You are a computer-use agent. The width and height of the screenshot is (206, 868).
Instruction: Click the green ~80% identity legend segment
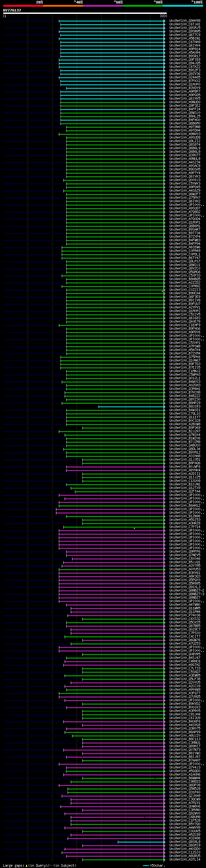[143, 6]
